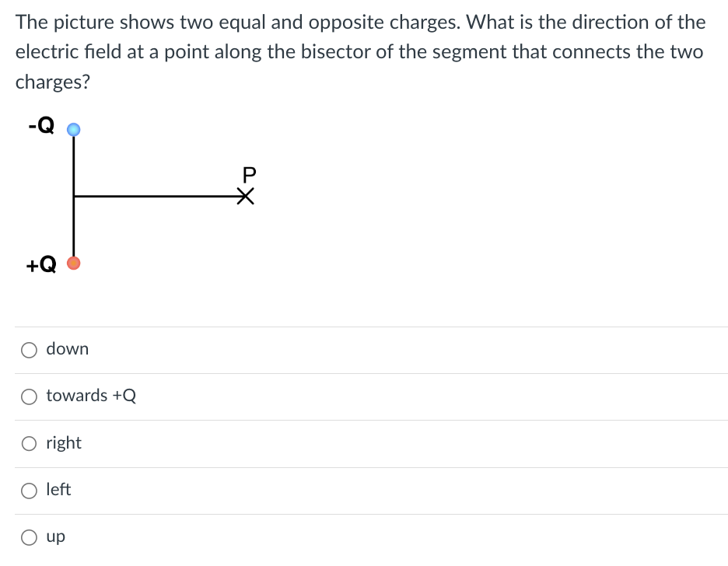Select the 'down' answer option

[29, 350]
